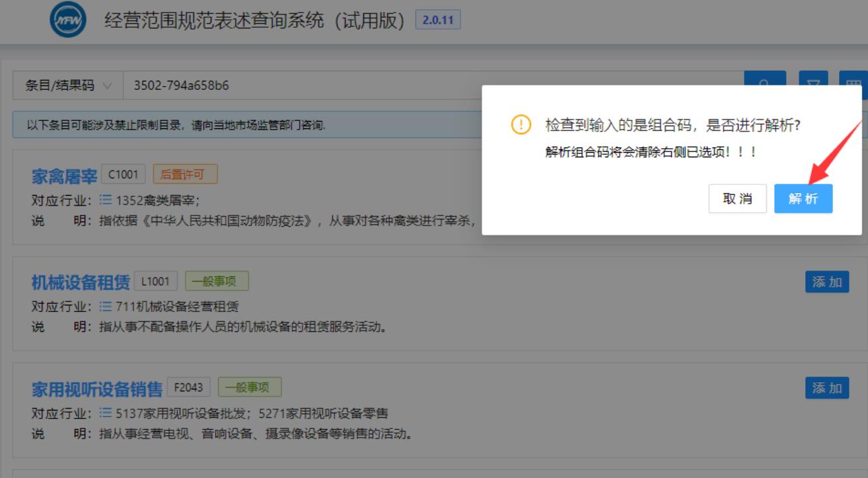Viewport: 868px width, 478px height.
Task: Open the 机械设备租赁 entry title
Action: click(x=81, y=282)
